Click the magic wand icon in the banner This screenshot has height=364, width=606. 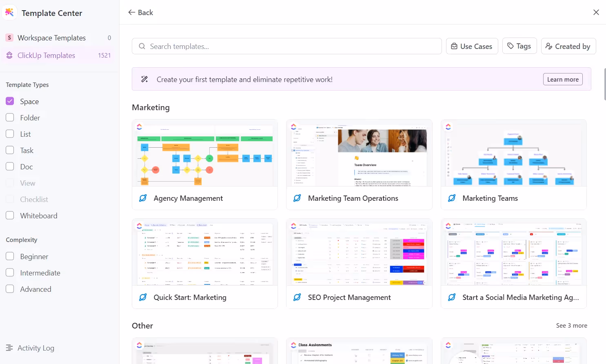144,79
